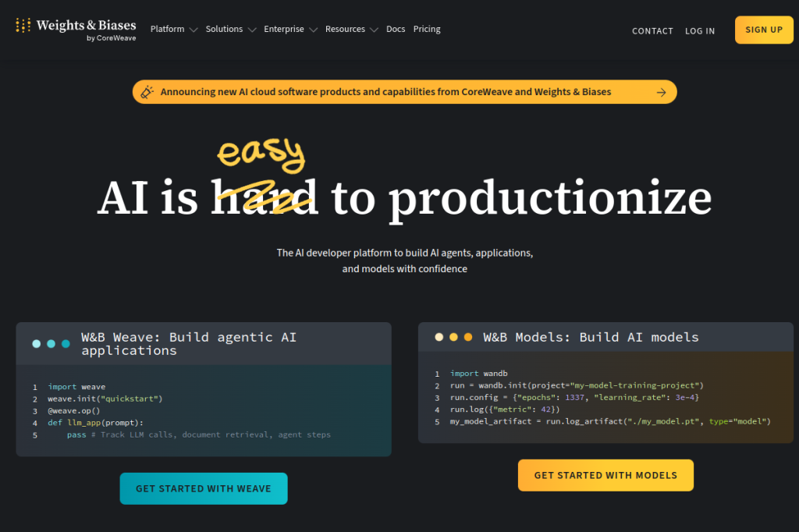Open the Pricing page
Viewport: 799px width, 532px height.
pos(427,29)
